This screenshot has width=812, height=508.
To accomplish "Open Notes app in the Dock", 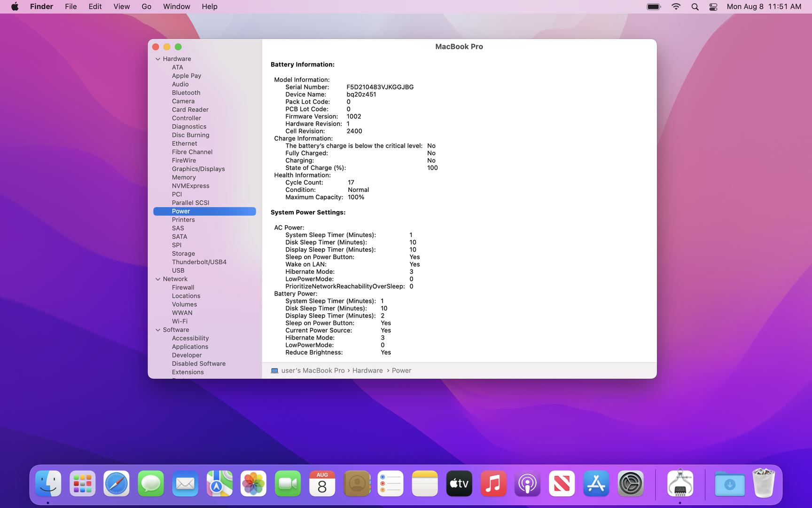I will [425, 484].
